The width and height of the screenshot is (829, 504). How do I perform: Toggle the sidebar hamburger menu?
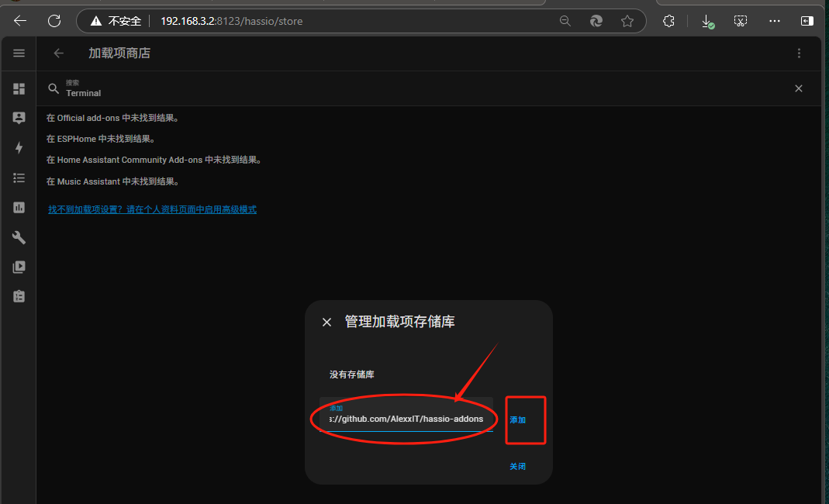tap(19, 54)
